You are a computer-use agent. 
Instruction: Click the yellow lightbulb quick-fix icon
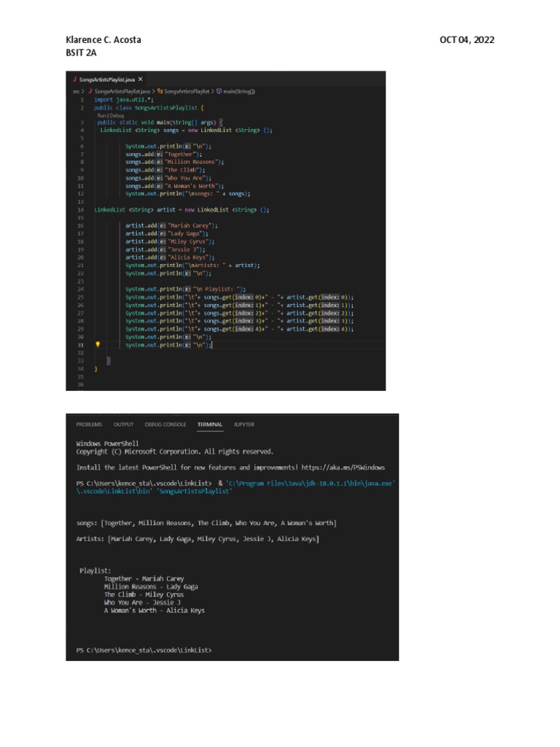click(x=98, y=344)
